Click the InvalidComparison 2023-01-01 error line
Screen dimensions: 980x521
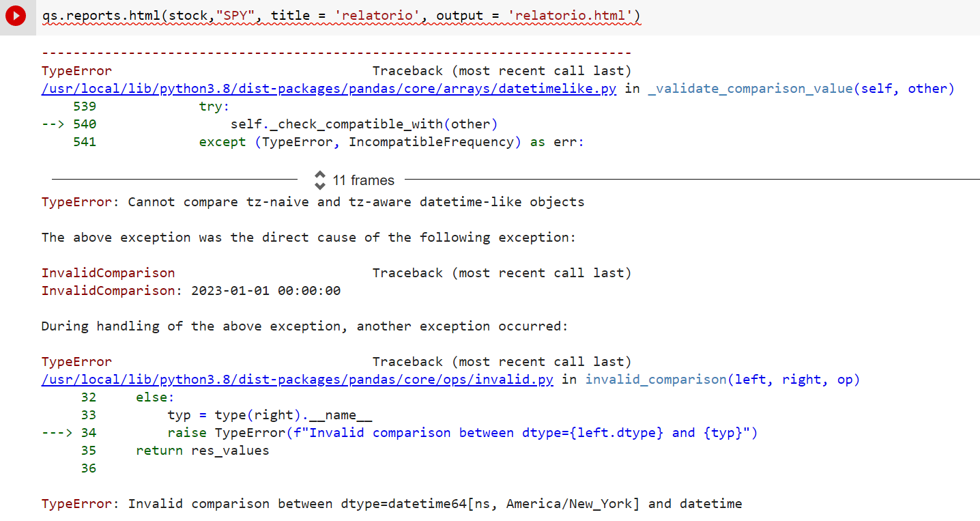[191, 290]
